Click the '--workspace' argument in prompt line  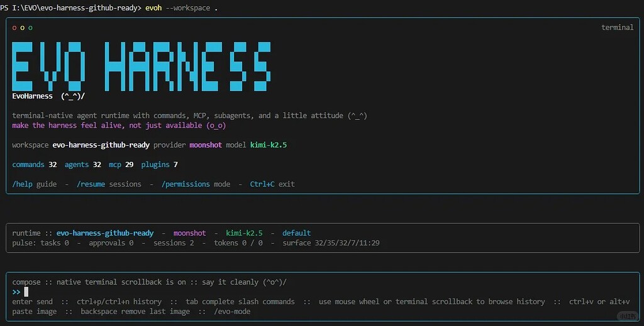tap(187, 8)
